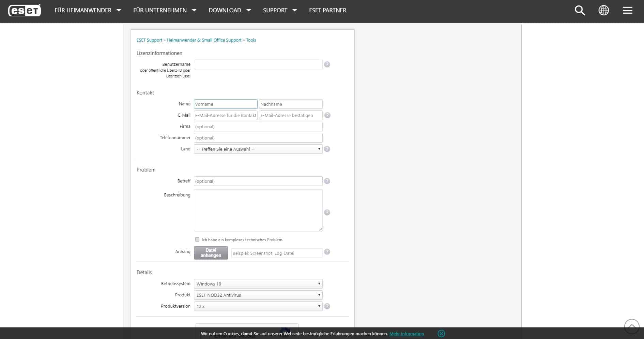Viewport: 644px width, 339px height.
Task: Expand the Support menu
Action: [280, 10]
